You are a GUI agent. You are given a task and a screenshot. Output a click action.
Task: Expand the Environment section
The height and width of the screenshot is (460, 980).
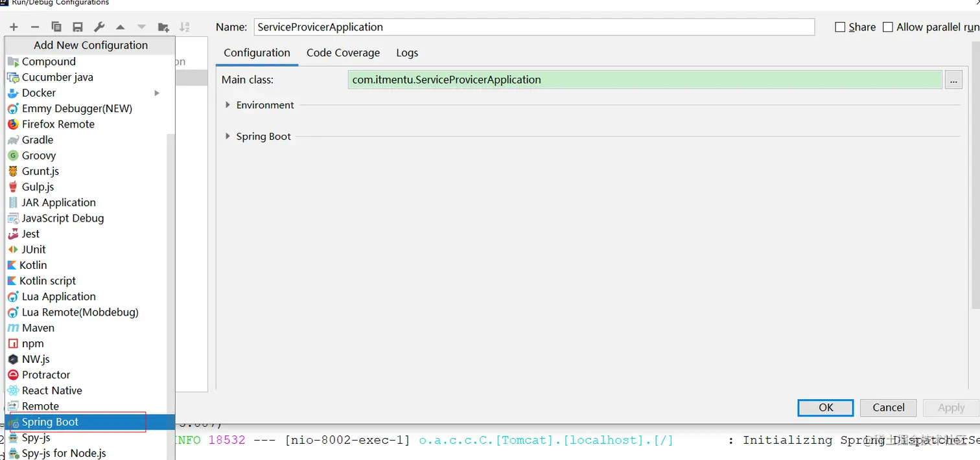(x=227, y=105)
